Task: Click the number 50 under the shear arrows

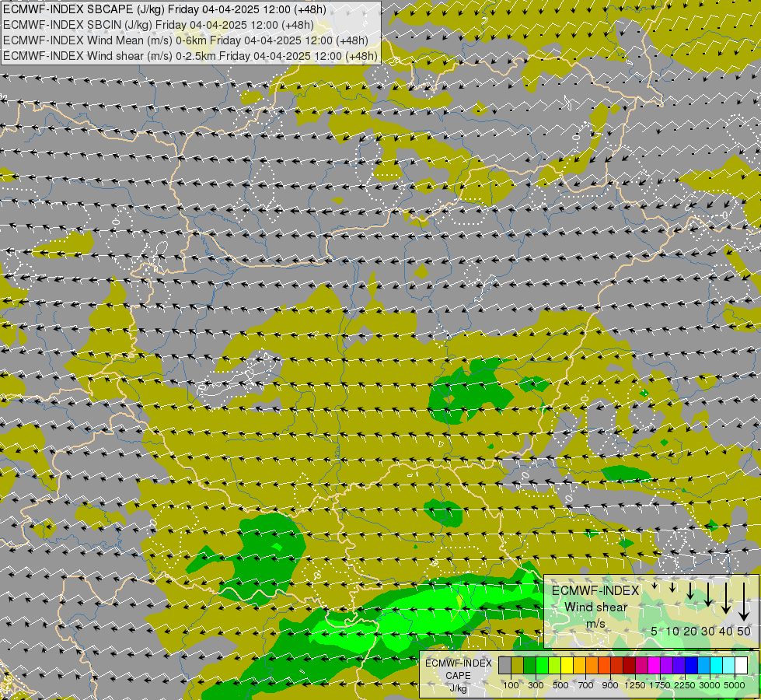Action: 744,631
